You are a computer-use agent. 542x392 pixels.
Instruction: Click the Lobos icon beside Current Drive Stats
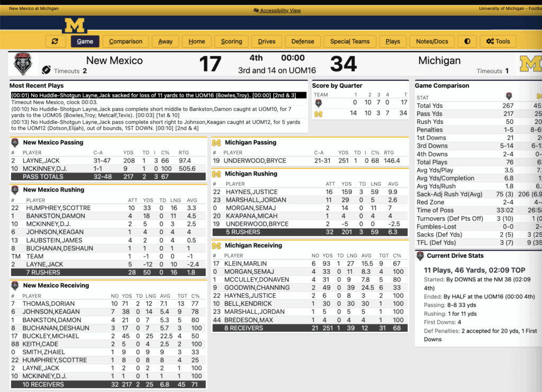pyautogui.click(x=420, y=256)
